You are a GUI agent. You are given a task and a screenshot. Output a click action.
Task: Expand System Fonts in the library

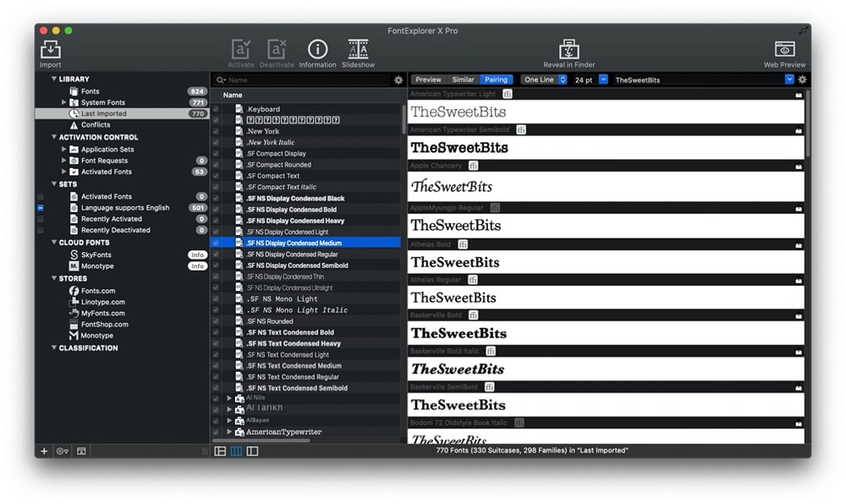[63, 101]
